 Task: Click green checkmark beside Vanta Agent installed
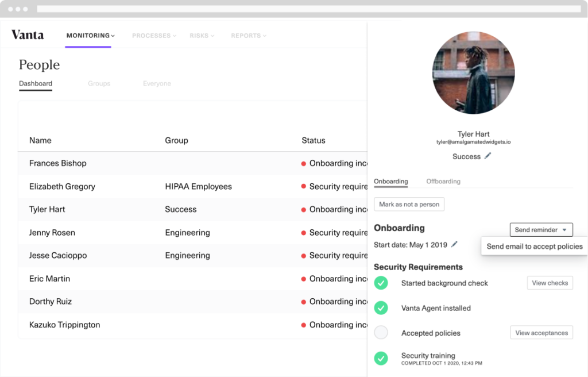point(381,308)
